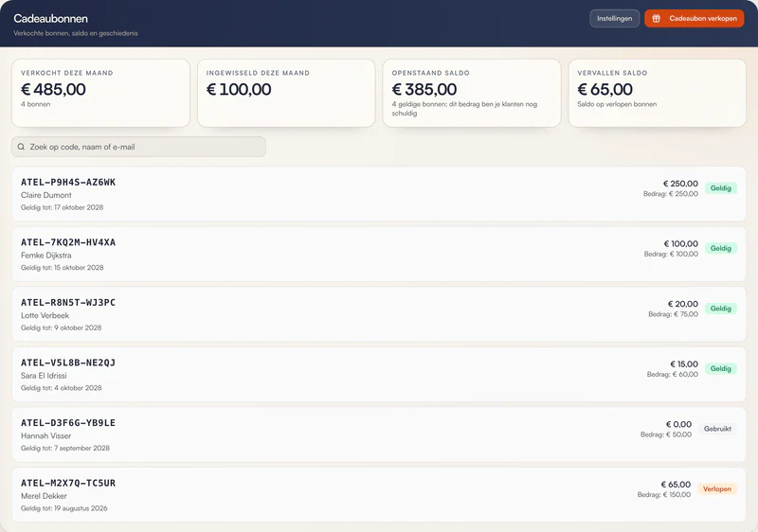This screenshot has width=758, height=532.
Task: Open voucher ATEL-V5L8B-NE2QJ
Action: point(379,375)
